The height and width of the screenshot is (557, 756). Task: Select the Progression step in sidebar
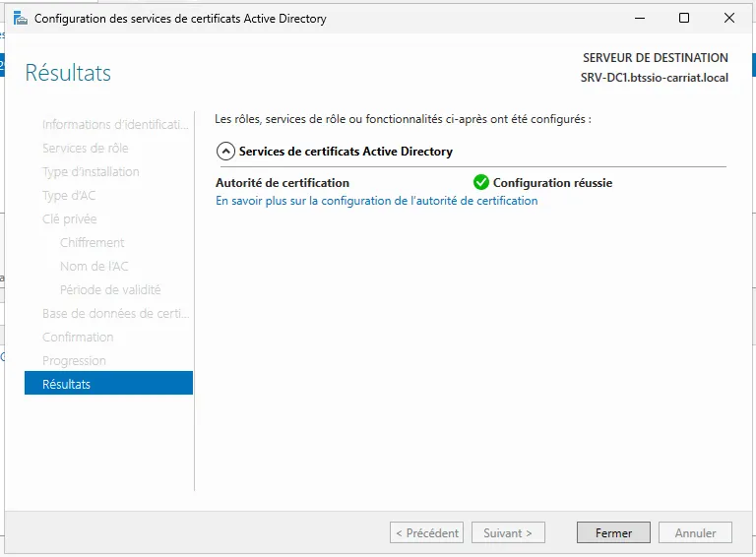[74, 360]
